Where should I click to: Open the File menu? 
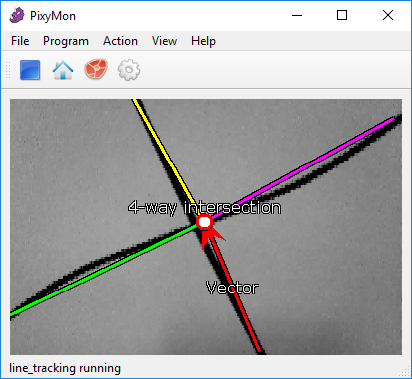point(20,41)
